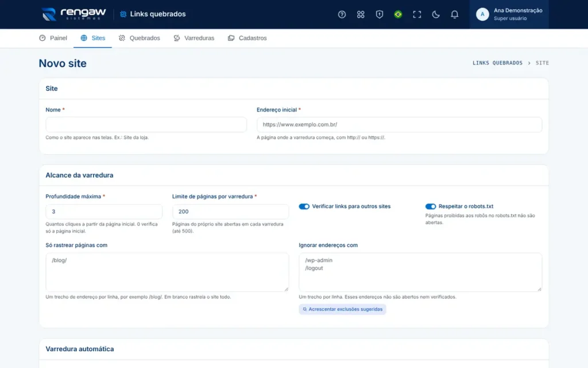The image size is (588, 368).
Task: Click the Rengaw Sistemas logo
Action: 74,14
